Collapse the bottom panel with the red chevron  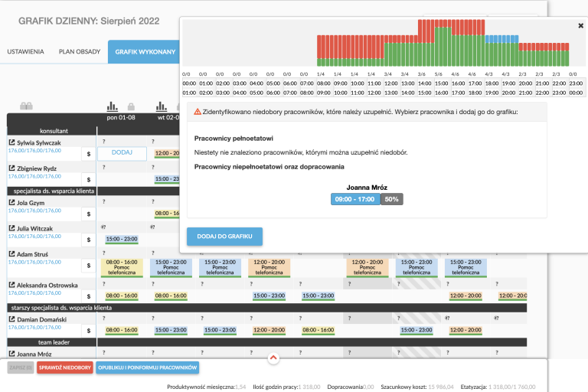273,358
